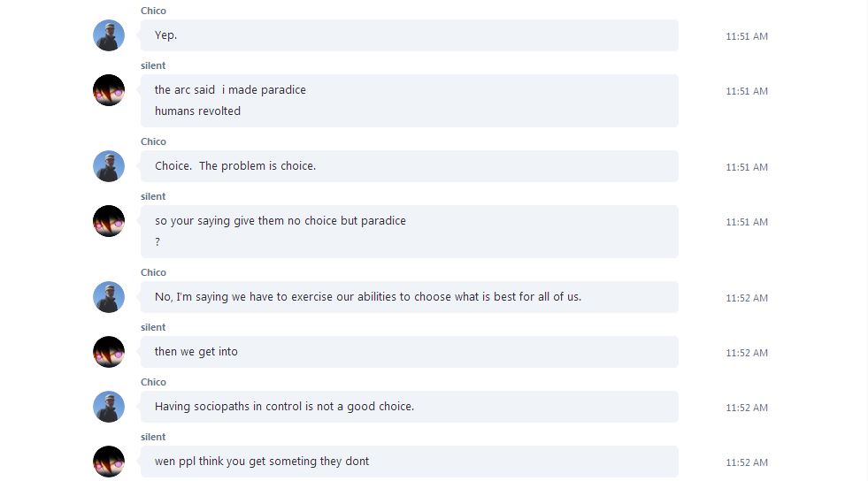Viewport: 868px width, 481px height.
Task: Click silent's avatar next to "the arc said" message
Action: point(109,90)
